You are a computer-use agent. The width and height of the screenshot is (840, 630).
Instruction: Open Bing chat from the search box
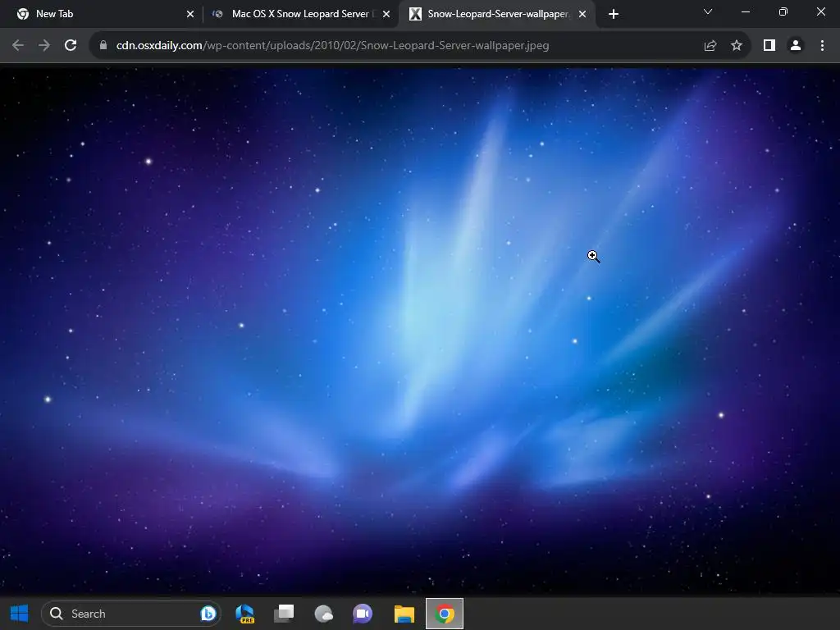point(208,614)
